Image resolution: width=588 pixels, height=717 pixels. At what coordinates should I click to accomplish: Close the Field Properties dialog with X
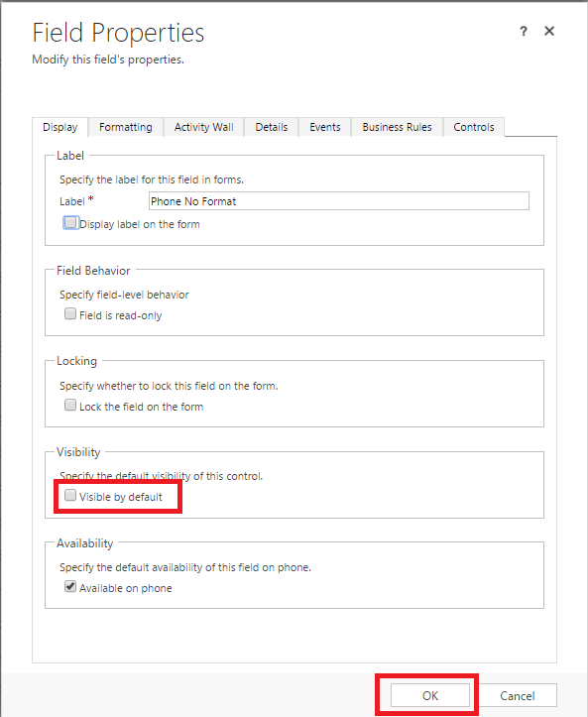click(x=549, y=31)
